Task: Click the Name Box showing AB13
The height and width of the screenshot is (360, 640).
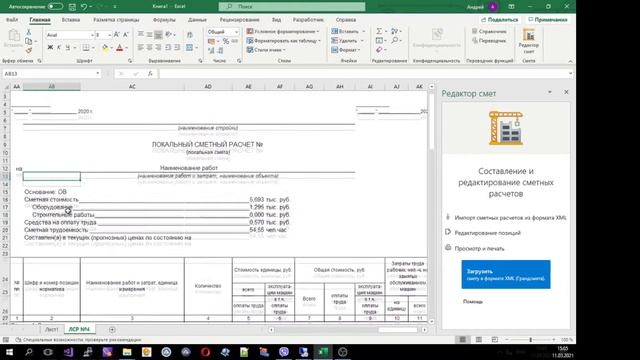Action: [x=51, y=73]
